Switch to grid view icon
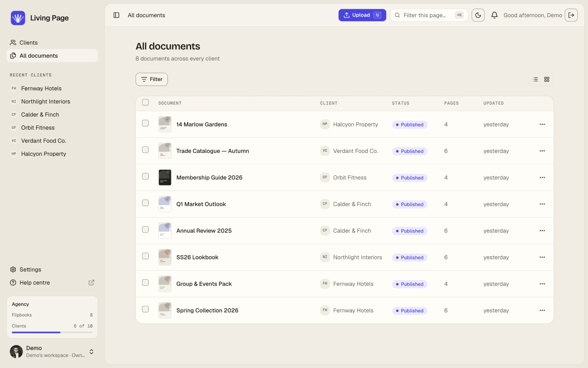This screenshot has width=588, height=368. (547, 79)
